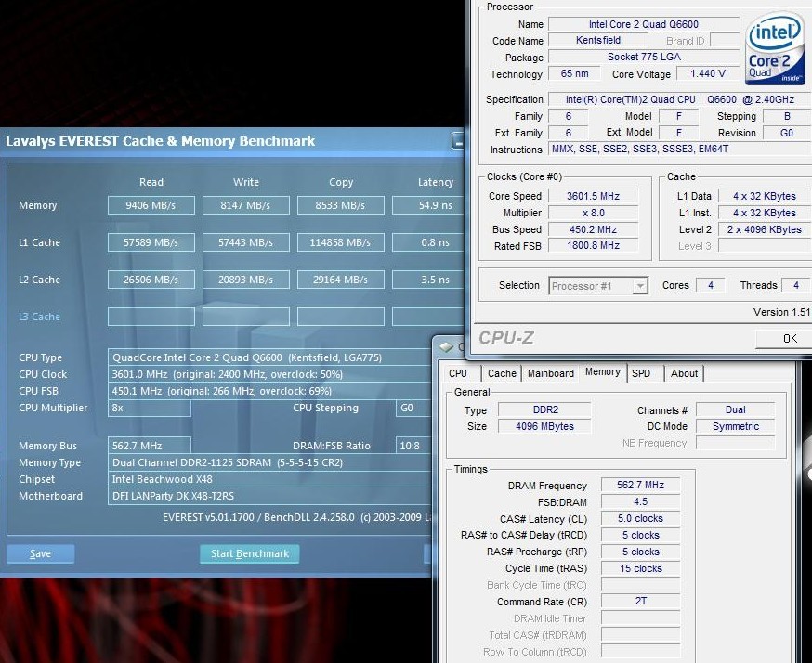The width and height of the screenshot is (812, 663).
Task: Select the Core Speed 3601.5 MHz value
Action: (x=593, y=196)
